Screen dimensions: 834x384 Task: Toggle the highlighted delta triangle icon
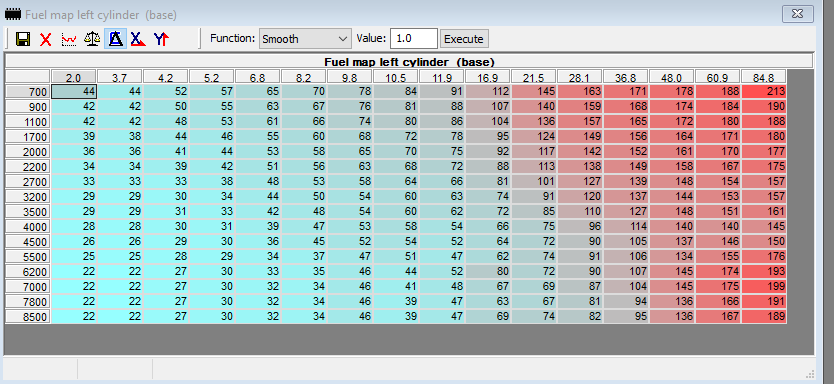tap(115, 39)
